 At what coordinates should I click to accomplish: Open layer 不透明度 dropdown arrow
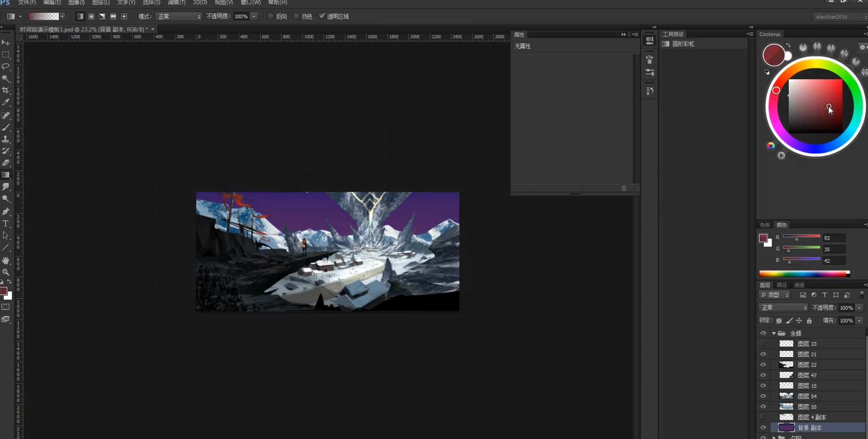click(859, 308)
